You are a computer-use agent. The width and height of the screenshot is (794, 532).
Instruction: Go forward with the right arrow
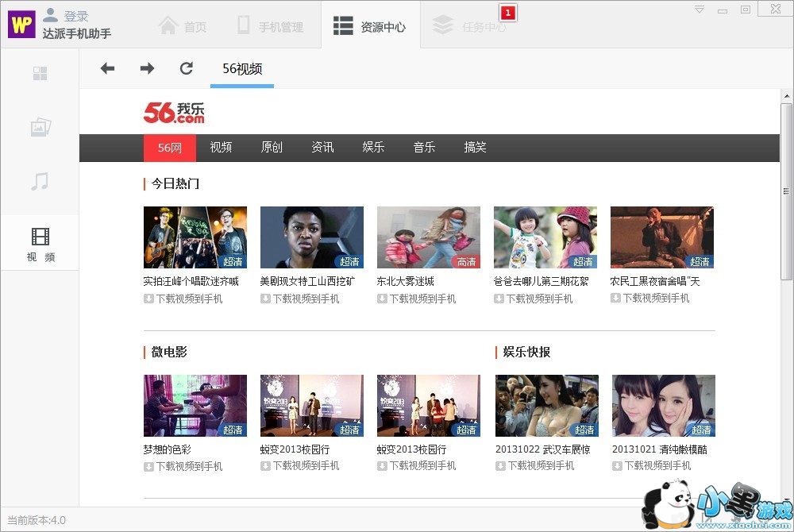coord(147,68)
